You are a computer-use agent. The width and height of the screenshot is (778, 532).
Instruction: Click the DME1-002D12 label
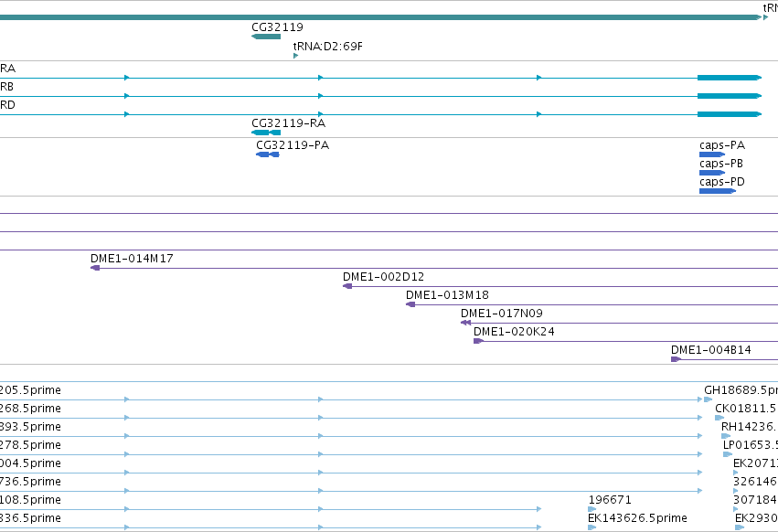click(x=384, y=276)
